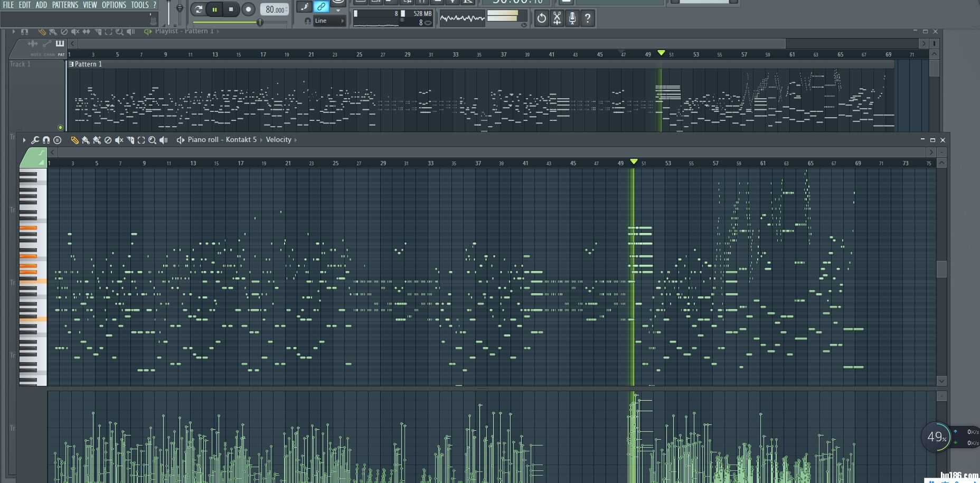Select the Piano roll select tool
This screenshot has height=483, width=980.
click(142, 140)
